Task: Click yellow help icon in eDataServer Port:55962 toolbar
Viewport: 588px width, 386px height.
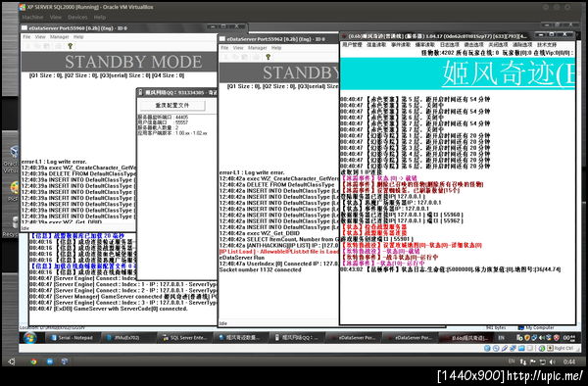Action: point(268,57)
